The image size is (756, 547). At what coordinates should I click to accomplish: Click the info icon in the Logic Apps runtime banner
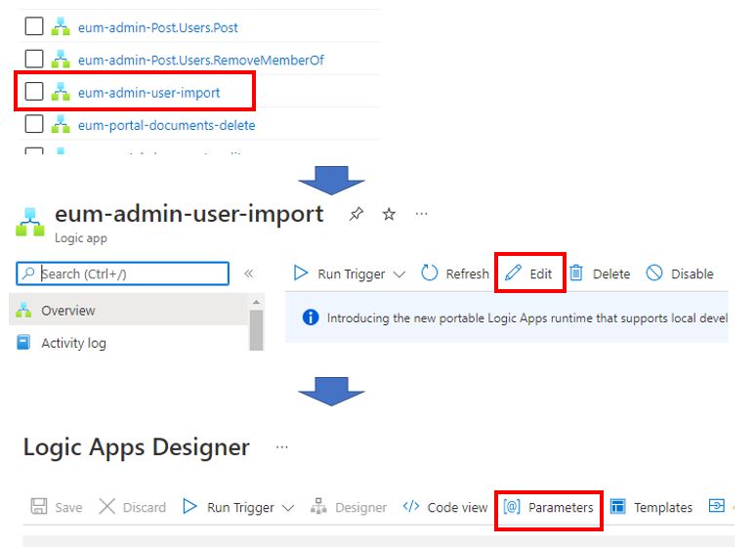click(311, 317)
